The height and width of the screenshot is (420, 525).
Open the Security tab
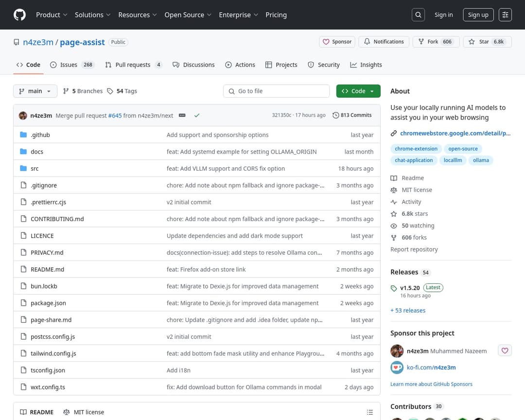324,65
